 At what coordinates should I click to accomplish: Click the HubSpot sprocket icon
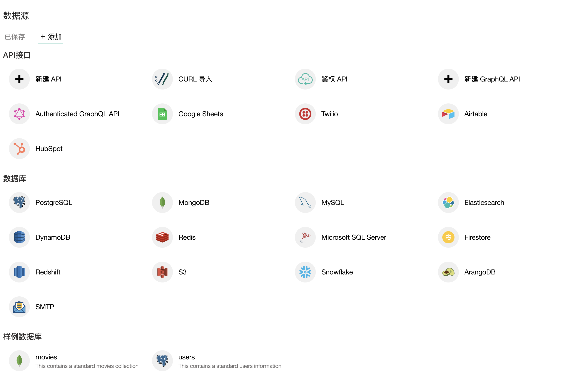[x=19, y=149]
